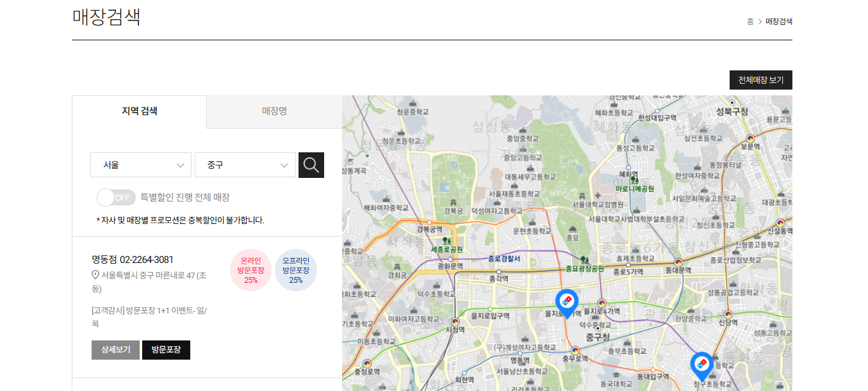The width and height of the screenshot is (868, 391).
Task: Switch to the 매장명 tab
Action: point(274,111)
